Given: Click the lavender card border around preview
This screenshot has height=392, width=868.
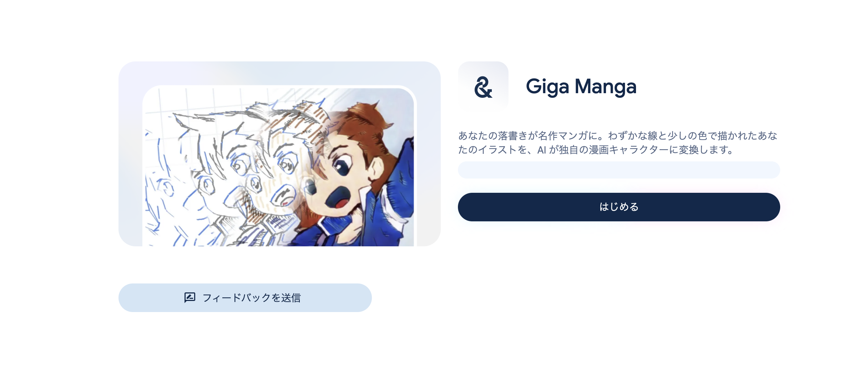Looking at the screenshot, I should 279,73.
